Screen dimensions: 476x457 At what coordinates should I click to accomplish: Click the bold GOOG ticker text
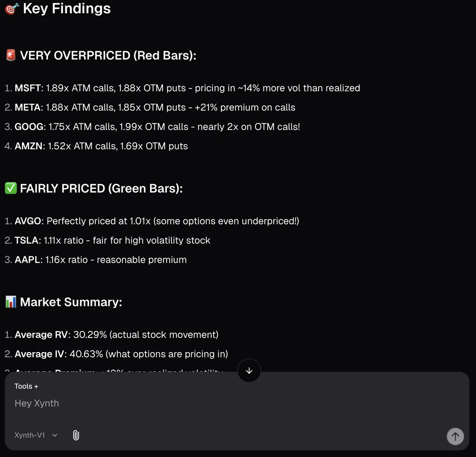[x=30, y=127]
